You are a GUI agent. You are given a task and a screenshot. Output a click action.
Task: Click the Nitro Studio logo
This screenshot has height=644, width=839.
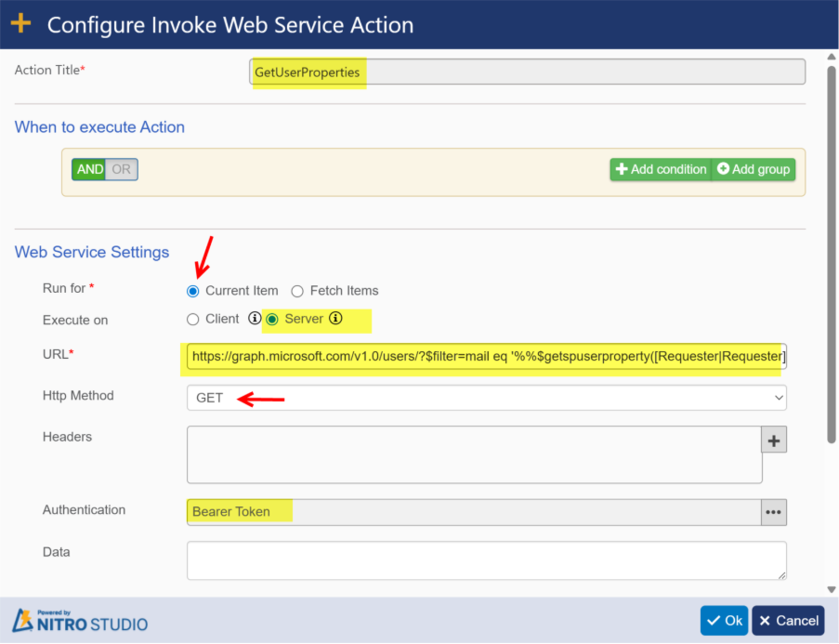(x=80, y=621)
